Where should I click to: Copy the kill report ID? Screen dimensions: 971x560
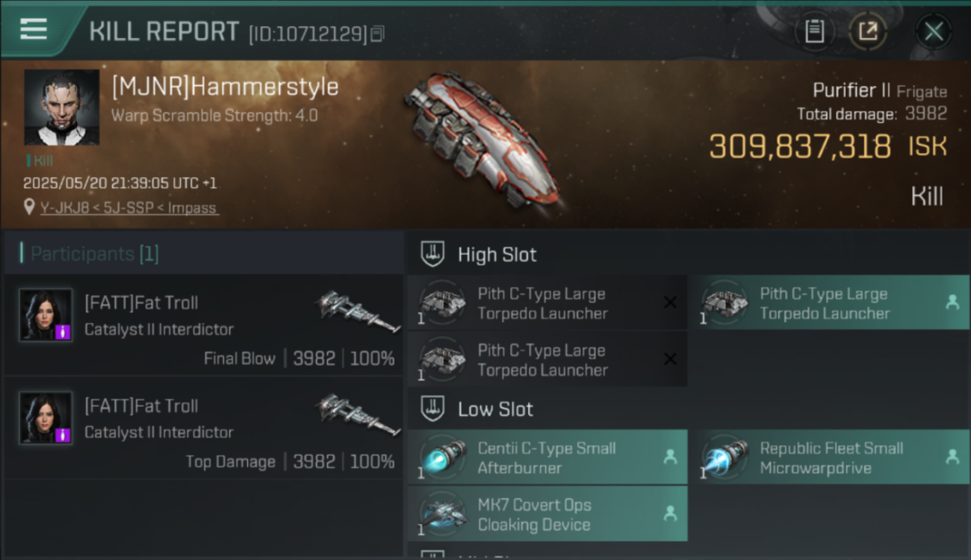tap(377, 34)
